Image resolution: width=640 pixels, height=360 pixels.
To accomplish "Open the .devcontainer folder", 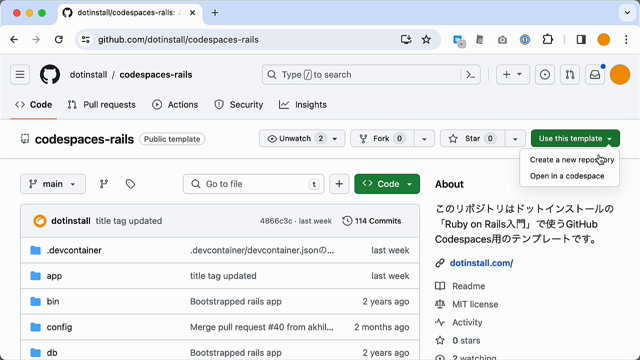I will [x=74, y=250].
